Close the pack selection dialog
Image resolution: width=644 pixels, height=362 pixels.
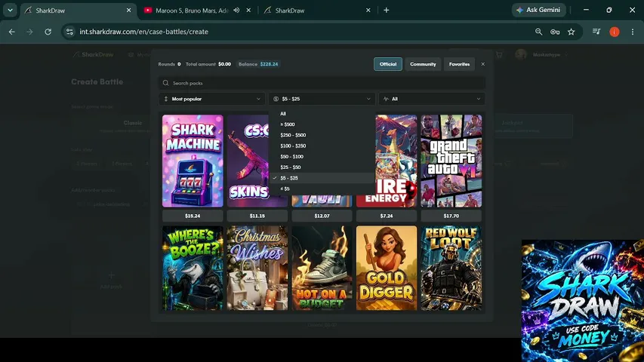[x=483, y=64]
